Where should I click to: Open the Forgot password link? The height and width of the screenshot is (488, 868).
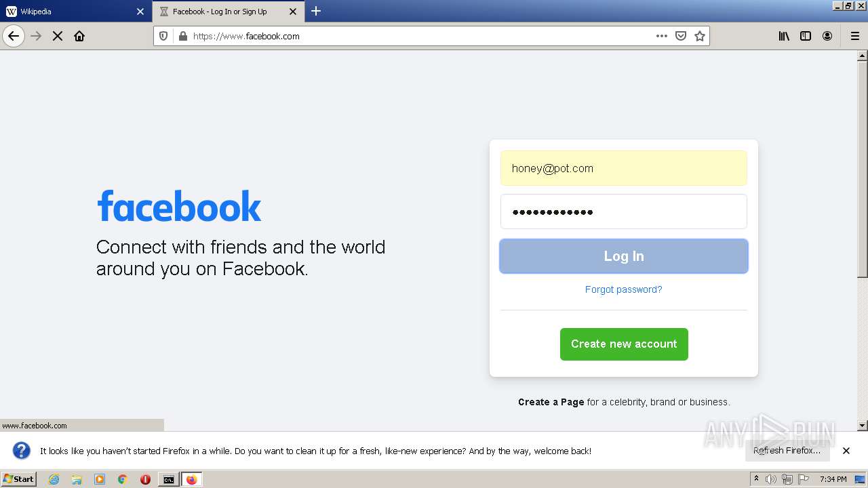pyautogui.click(x=624, y=289)
